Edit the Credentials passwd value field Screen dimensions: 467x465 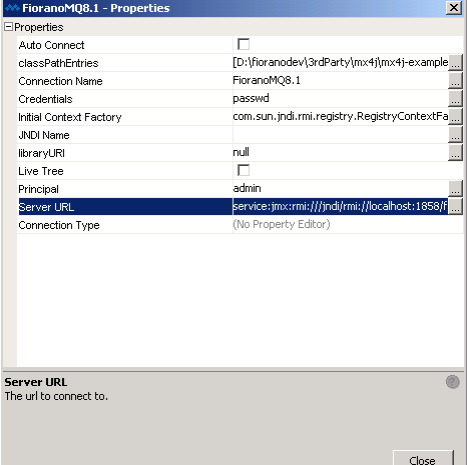click(x=340, y=99)
